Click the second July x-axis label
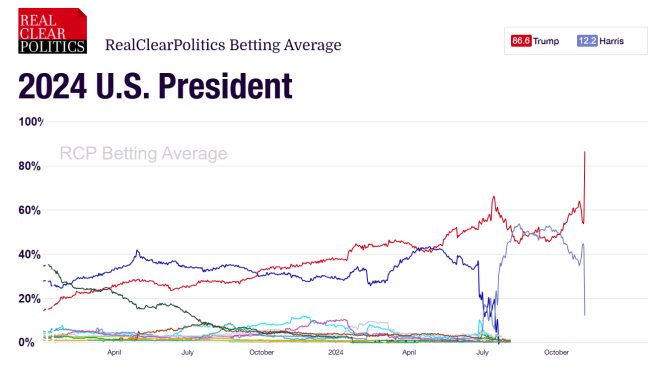Image resolution: width=653 pixels, height=374 pixels. pos(482,352)
